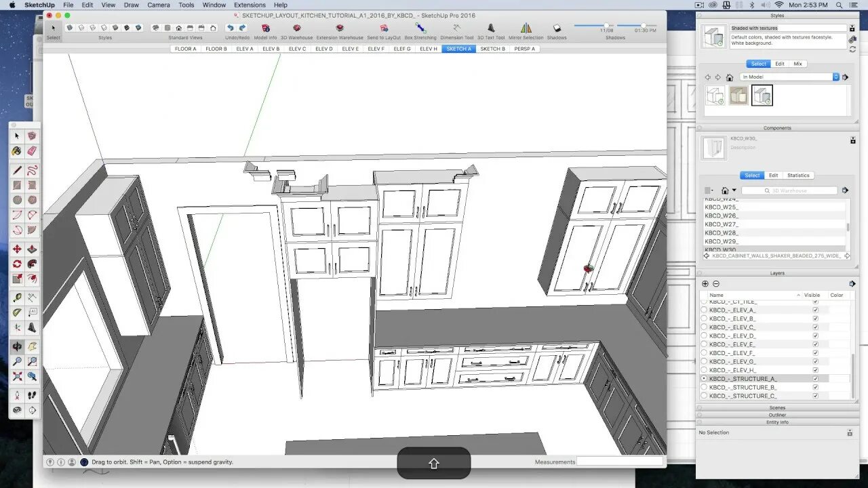Viewport: 868px width, 488px height.
Task: Click Mirror Selection icon
Action: (526, 28)
